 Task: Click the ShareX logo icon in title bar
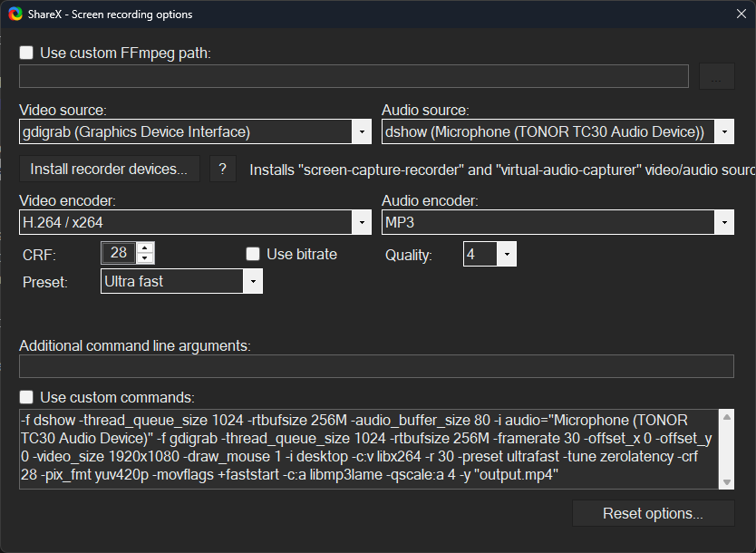(15, 14)
